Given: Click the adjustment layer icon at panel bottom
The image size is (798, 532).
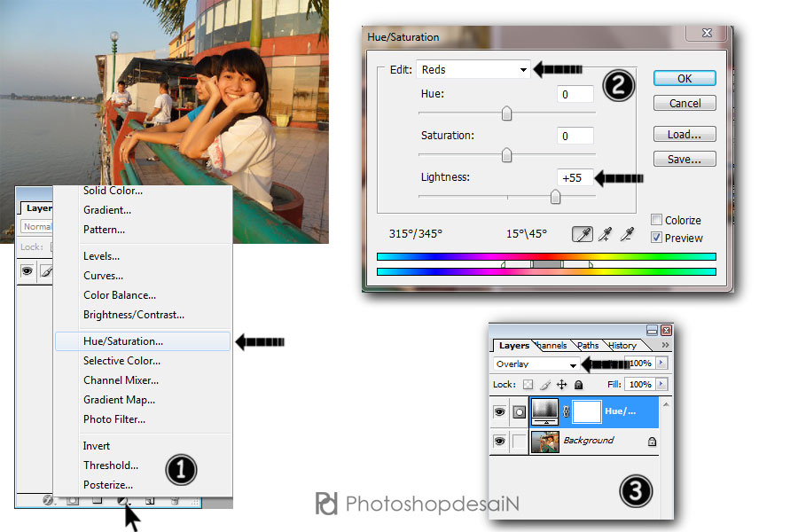Looking at the screenshot, I should click(x=123, y=501).
